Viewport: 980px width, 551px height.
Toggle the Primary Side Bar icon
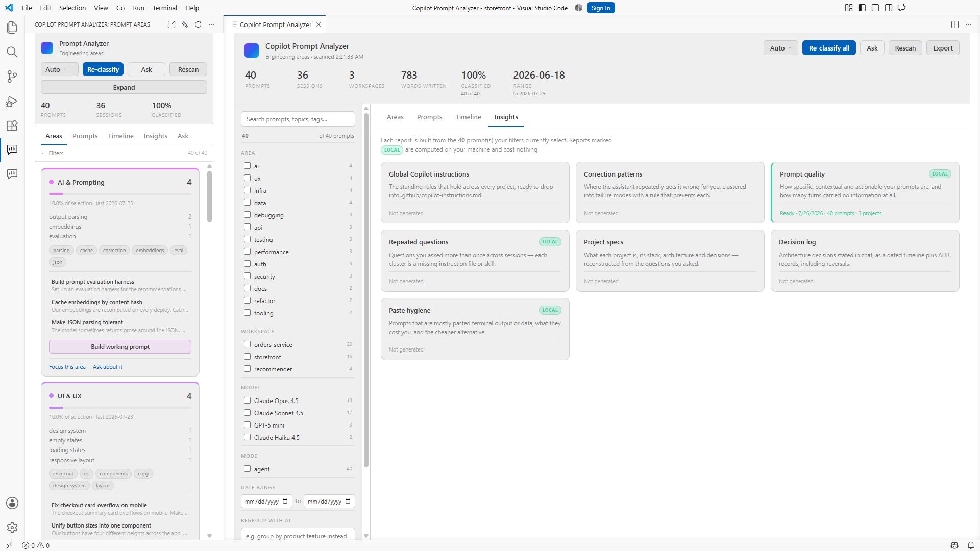[862, 8]
